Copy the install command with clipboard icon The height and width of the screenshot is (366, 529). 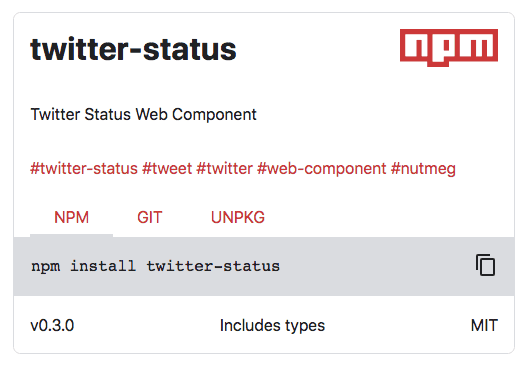point(485,265)
